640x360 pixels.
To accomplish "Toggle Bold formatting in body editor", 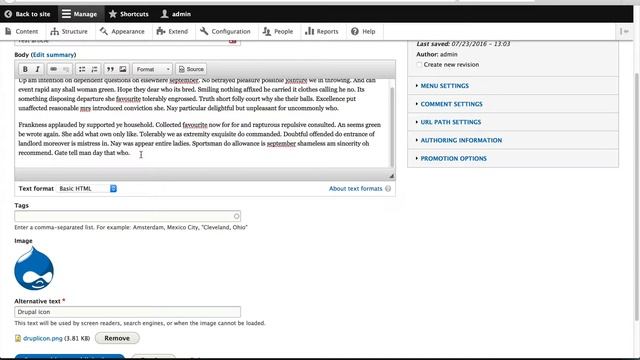I will pos(25,69).
